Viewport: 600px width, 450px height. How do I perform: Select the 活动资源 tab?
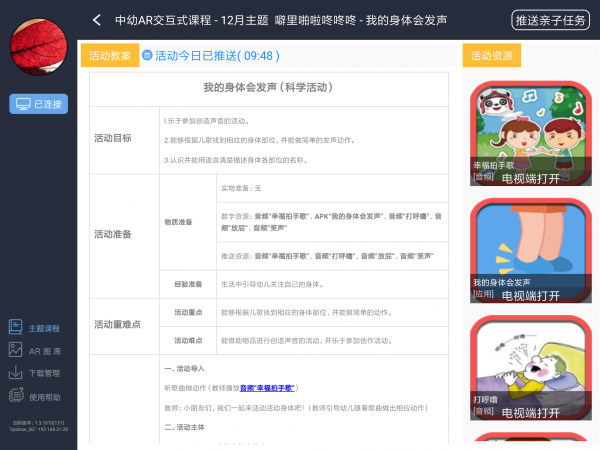(492, 55)
